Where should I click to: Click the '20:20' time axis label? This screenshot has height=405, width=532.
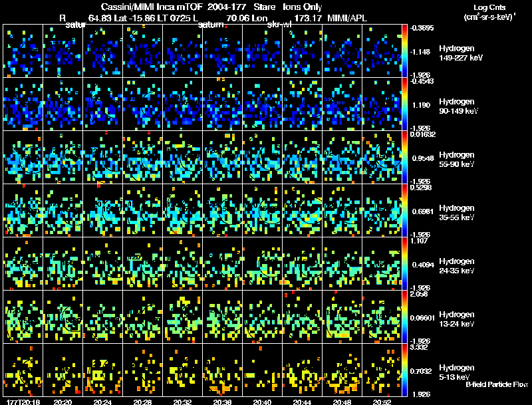click(63, 402)
